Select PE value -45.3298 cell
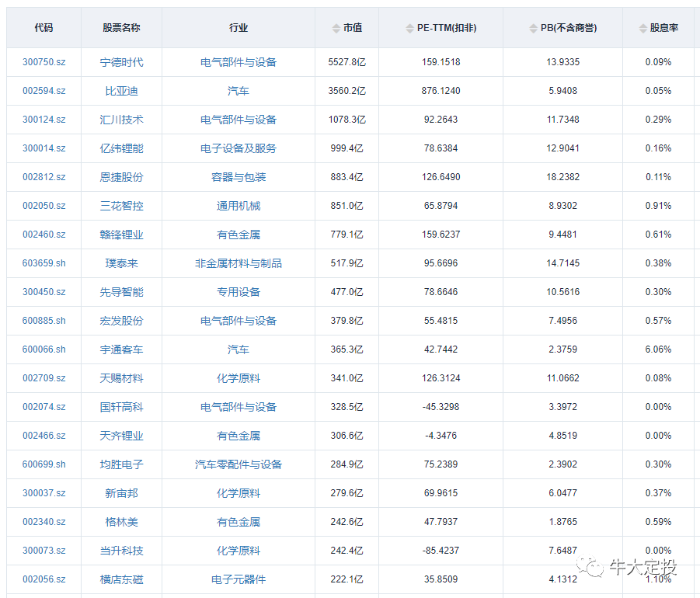This screenshot has height=598, width=700. (441, 407)
